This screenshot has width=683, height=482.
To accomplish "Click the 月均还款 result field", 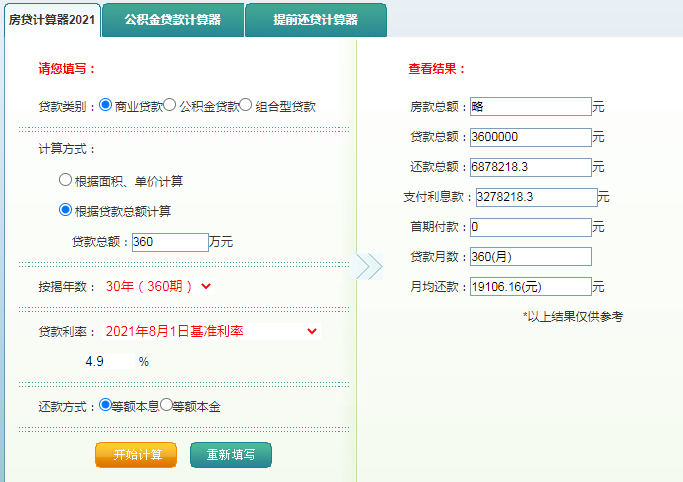I will point(531,287).
